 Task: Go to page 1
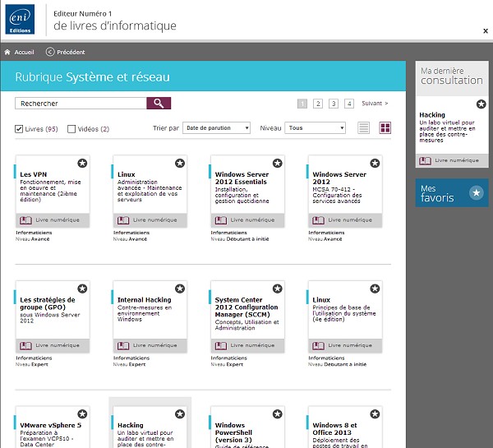click(302, 104)
